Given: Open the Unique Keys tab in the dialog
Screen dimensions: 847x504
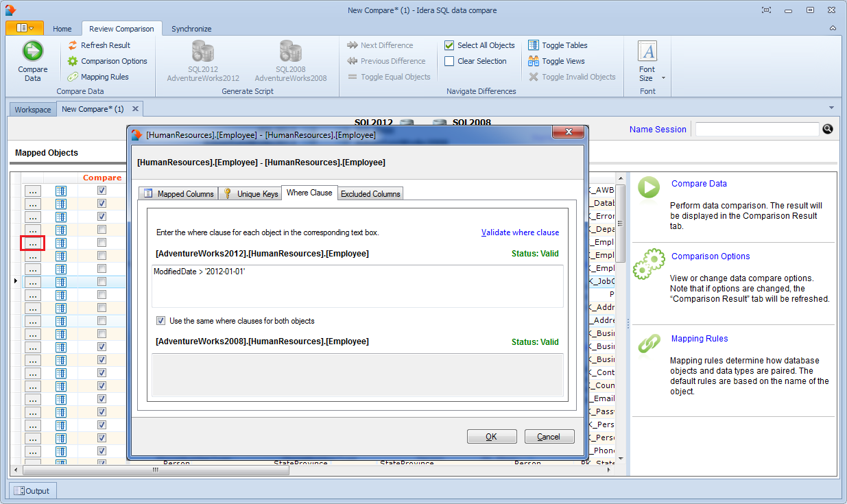Looking at the screenshot, I should point(250,194).
